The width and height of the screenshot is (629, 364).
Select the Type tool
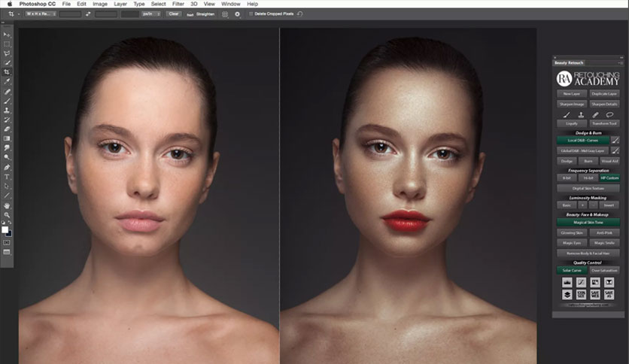(x=7, y=177)
